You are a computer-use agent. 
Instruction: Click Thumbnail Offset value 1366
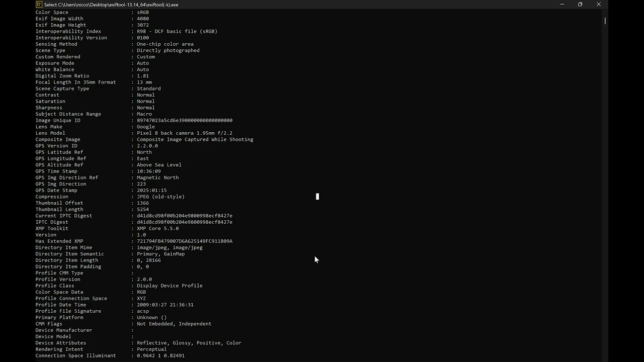[x=143, y=203]
